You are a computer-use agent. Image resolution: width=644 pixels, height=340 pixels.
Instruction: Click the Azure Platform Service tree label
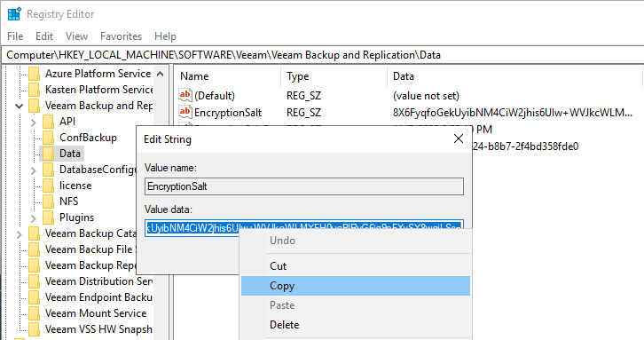pos(98,74)
